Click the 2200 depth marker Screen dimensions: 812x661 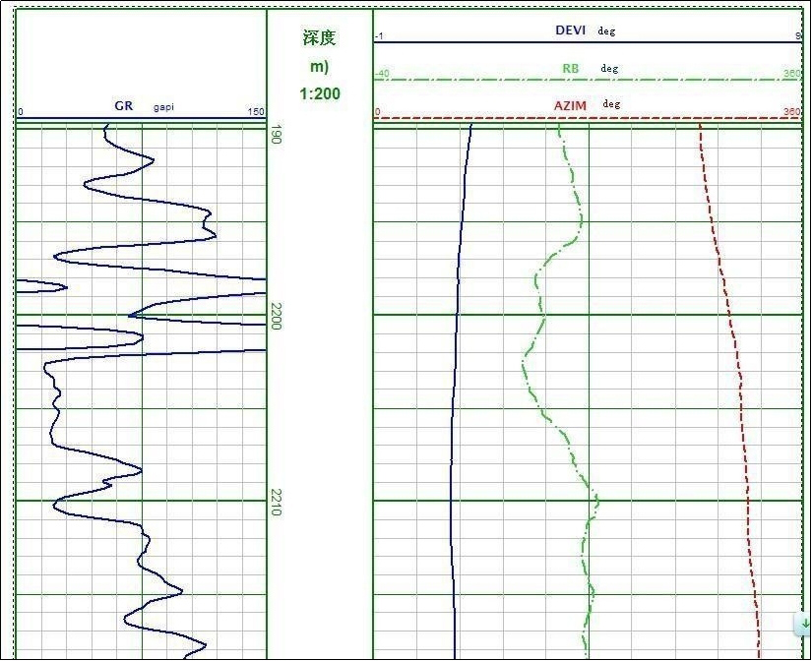coord(276,316)
